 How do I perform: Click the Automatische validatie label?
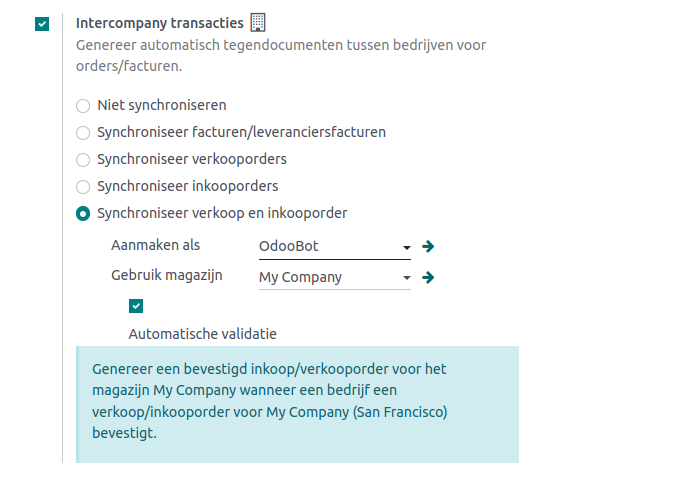(x=202, y=334)
